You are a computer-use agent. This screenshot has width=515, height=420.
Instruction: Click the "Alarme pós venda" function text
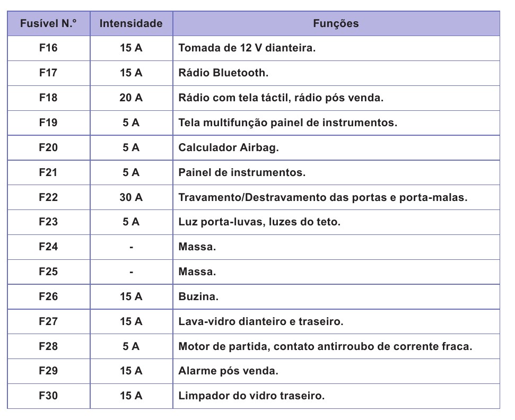point(228,371)
